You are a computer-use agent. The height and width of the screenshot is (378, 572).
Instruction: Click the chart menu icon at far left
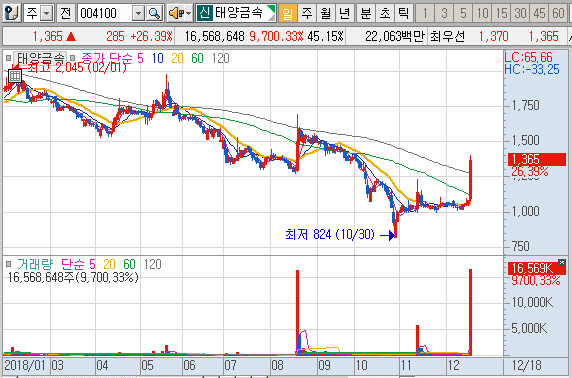pos(12,14)
